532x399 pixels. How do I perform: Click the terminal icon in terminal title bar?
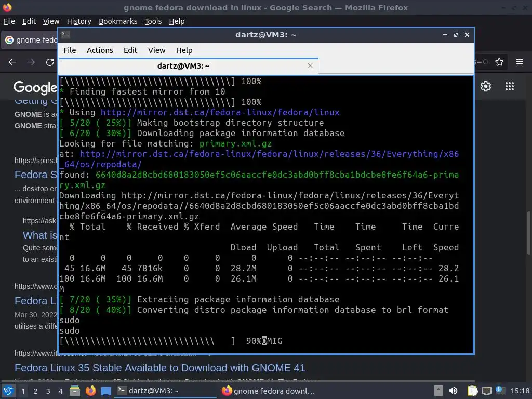(x=65, y=35)
